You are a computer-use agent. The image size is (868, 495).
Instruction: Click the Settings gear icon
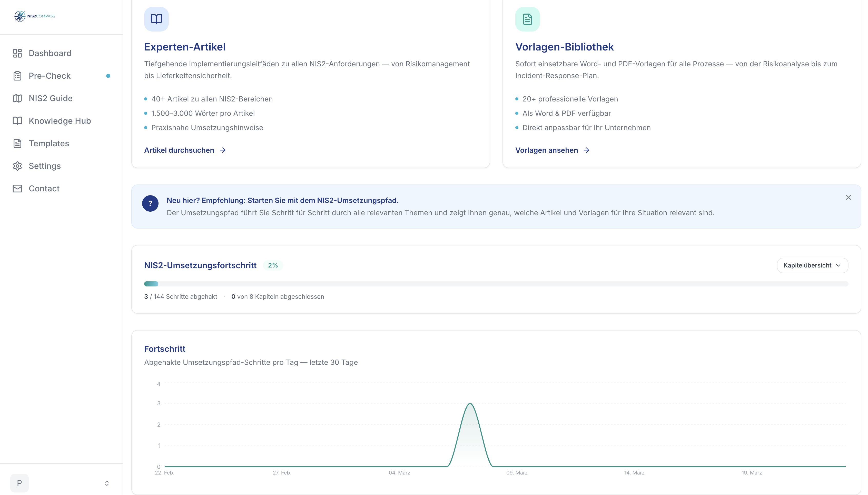17,166
